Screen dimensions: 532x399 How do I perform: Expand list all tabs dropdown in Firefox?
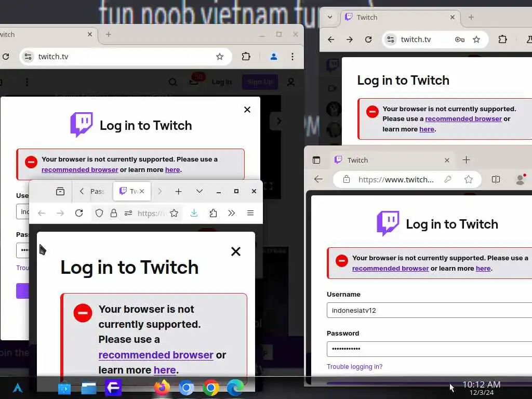click(x=199, y=191)
